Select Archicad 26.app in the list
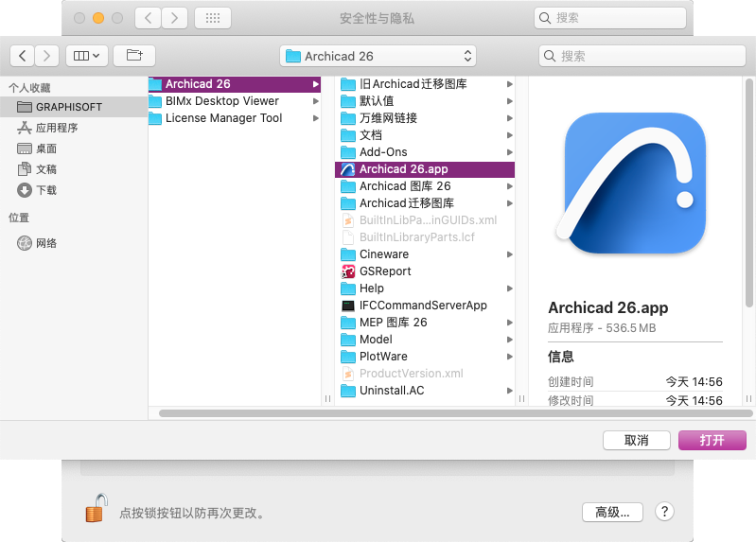 (425, 169)
